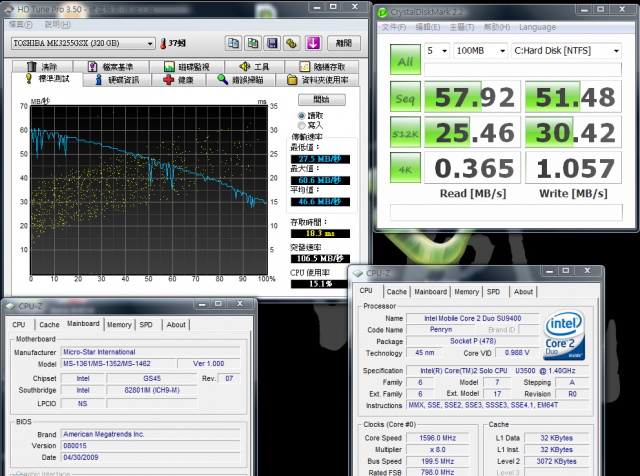This screenshot has width=640, height=476.
Task: Open the erase (清除) tab in HD Tune
Action: [x=42, y=66]
